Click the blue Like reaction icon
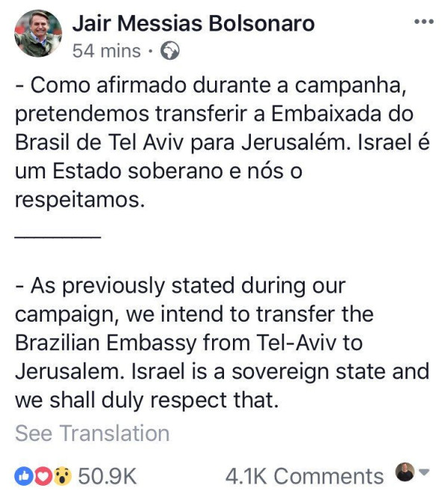Image resolution: width=448 pixels, height=503 pixels. (24, 476)
